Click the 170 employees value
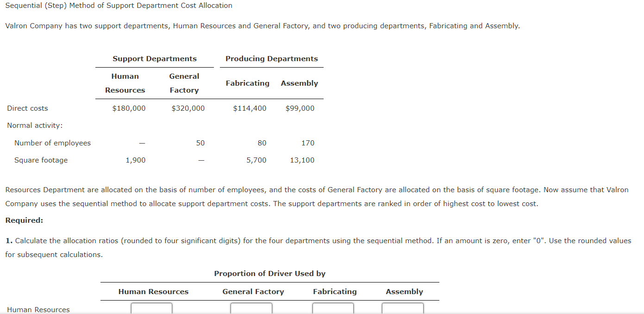This screenshot has width=644, height=314. click(308, 143)
